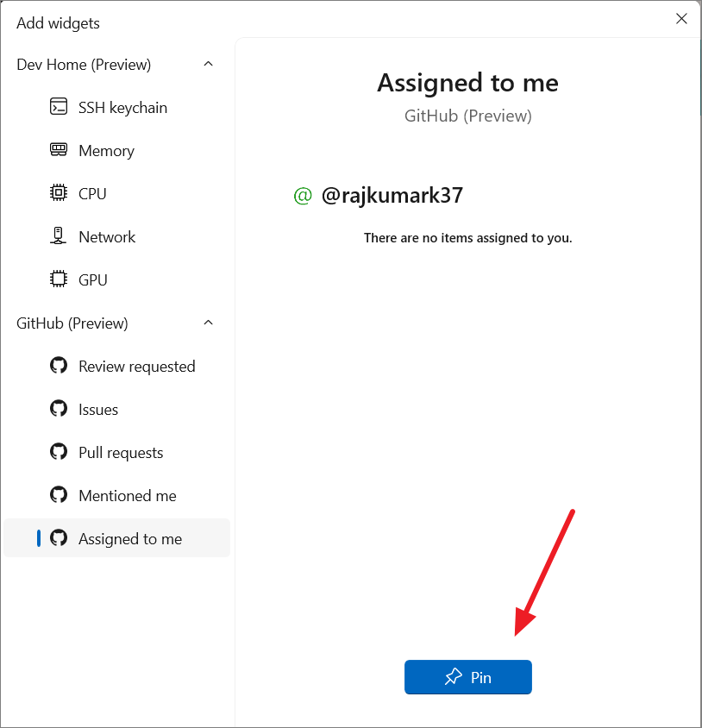Click the GitHub icon beside Assigned to me
702x728 pixels.
[59, 537]
